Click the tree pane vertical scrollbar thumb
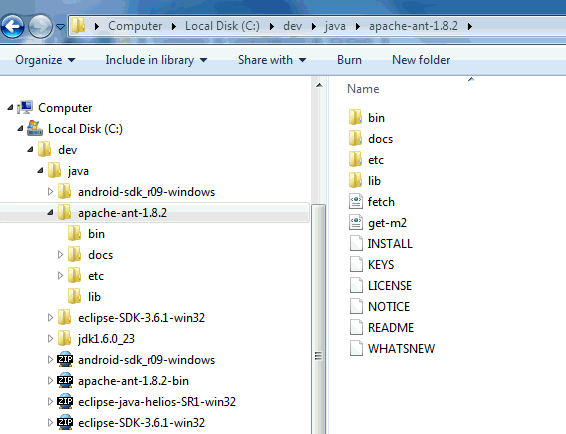This screenshot has width=566, height=434. coord(319,319)
